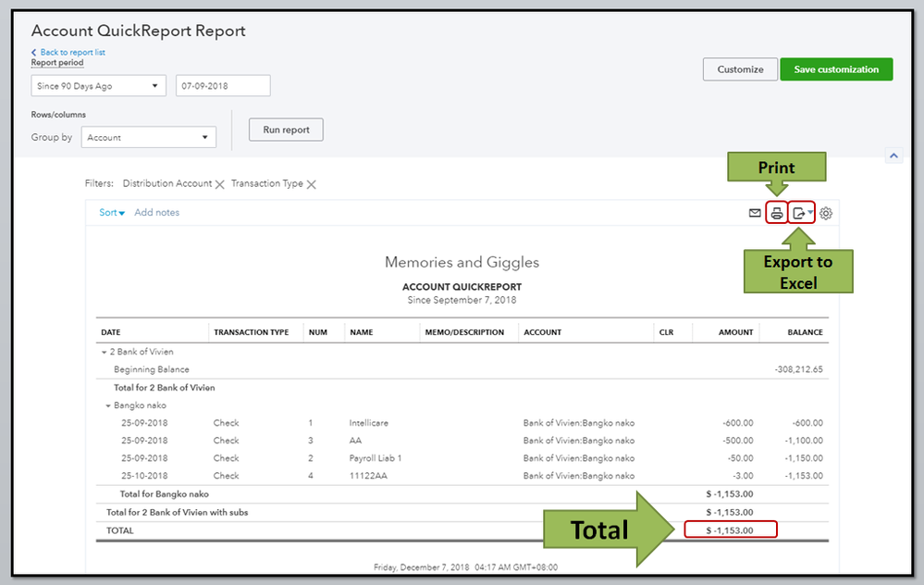Remove the Distribution Account filter
Viewport: 924px width, 585px height.
click(x=220, y=184)
